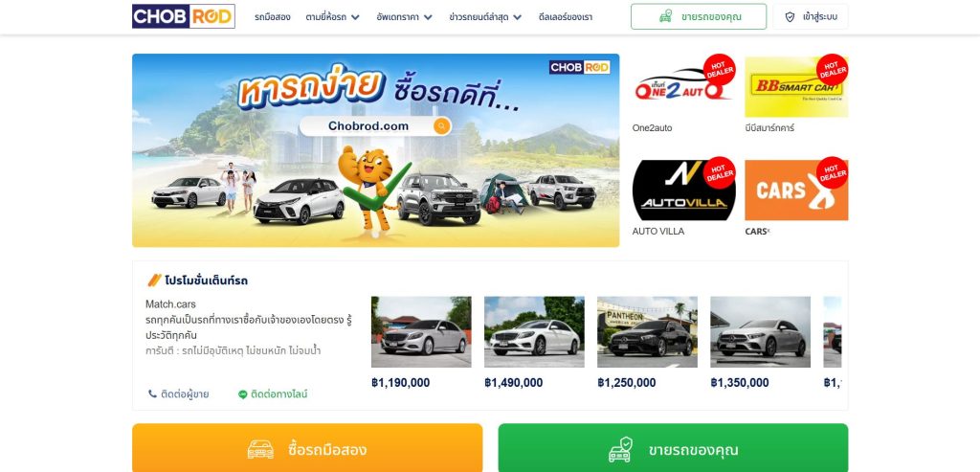Open the BB Smart Car dealer logo

pyautogui.click(x=796, y=86)
